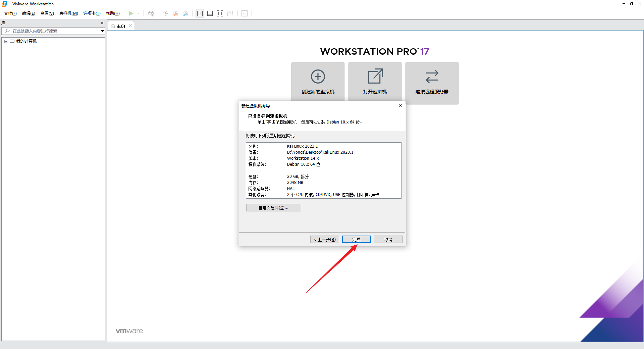Focus the library search input field
Viewport: 644px width, 349px height.
click(x=54, y=31)
